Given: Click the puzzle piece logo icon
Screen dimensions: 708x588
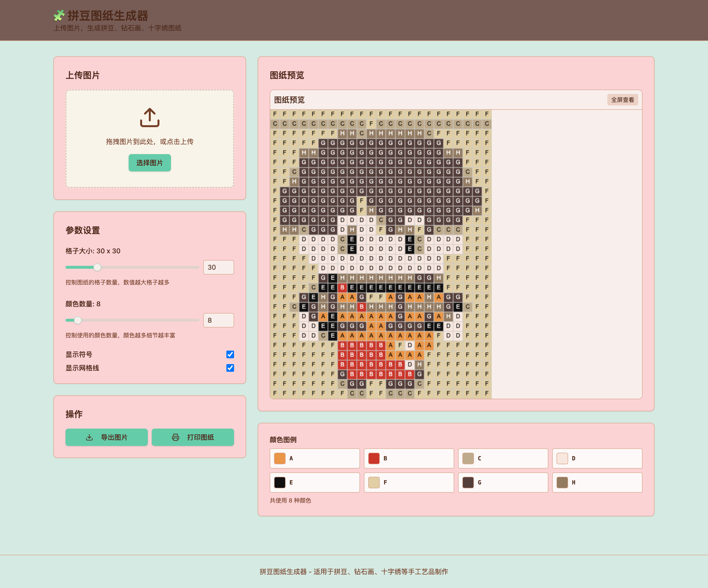Looking at the screenshot, I should click(x=59, y=15).
